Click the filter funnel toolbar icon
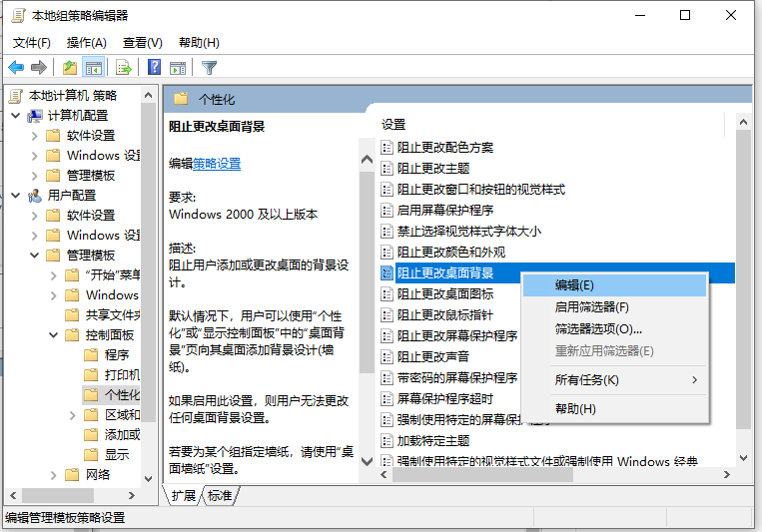Viewport: 762px width, 532px height. pyautogui.click(x=210, y=68)
